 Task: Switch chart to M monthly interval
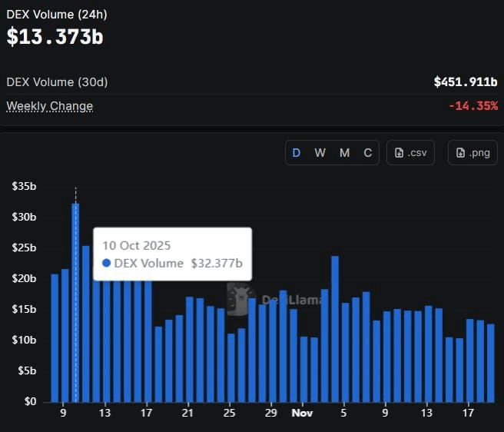coord(344,153)
